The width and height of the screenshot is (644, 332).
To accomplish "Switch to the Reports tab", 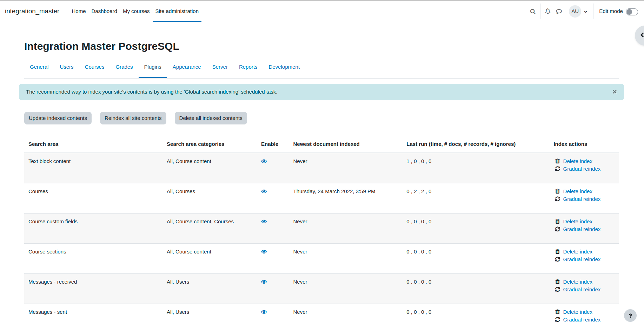I will click(248, 67).
